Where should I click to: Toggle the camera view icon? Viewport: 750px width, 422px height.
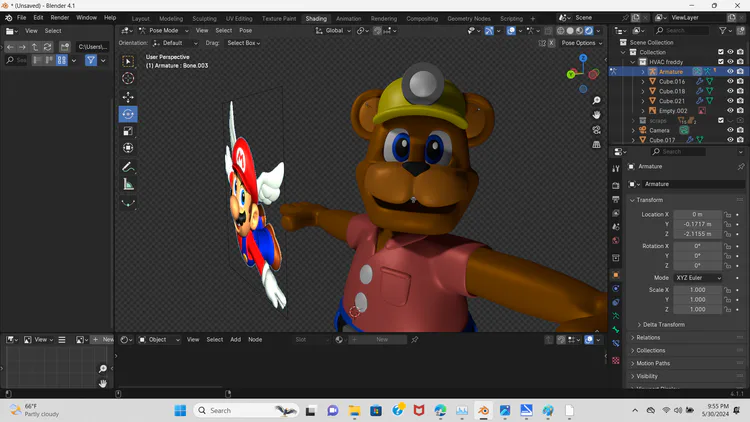pyautogui.click(x=596, y=130)
